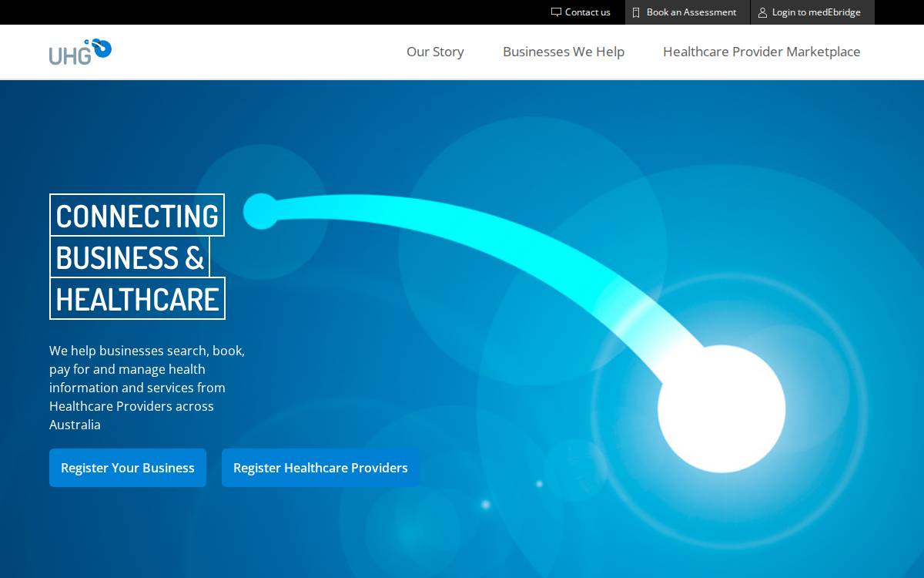Click Register Your Business button
The height and width of the screenshot is (578, 924).
click(x=128, y=468)
